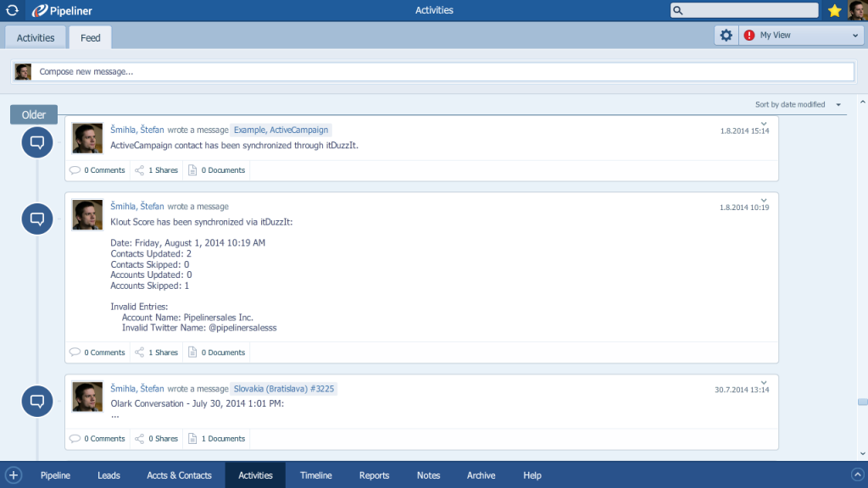Open settings gear icon

(x=726, y=36)
